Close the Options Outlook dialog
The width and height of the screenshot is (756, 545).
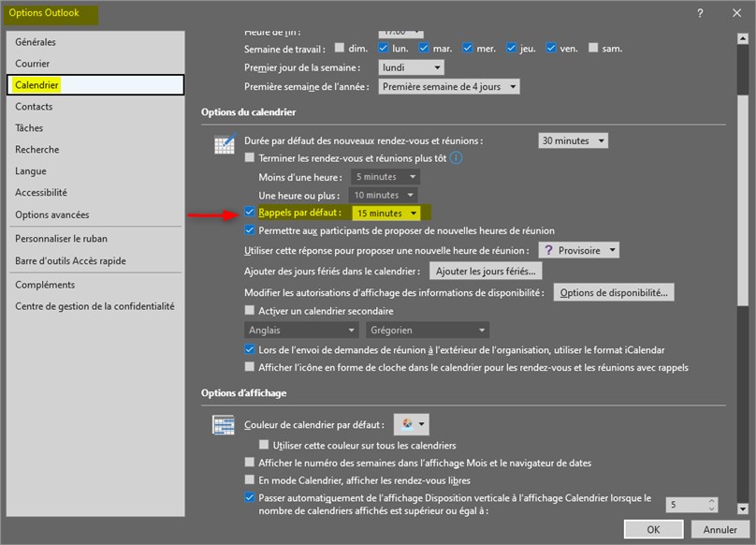click(x=736, y=13)
